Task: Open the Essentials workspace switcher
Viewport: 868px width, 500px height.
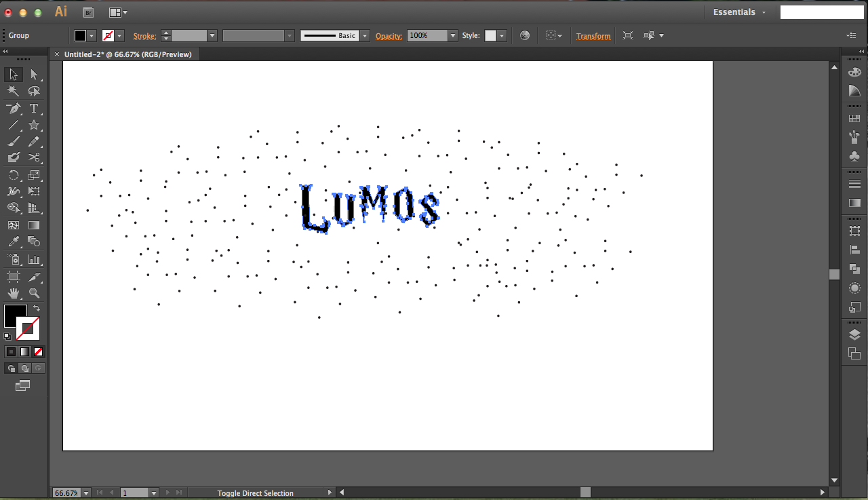Action: pyautogui.click(x=740, y=12)
